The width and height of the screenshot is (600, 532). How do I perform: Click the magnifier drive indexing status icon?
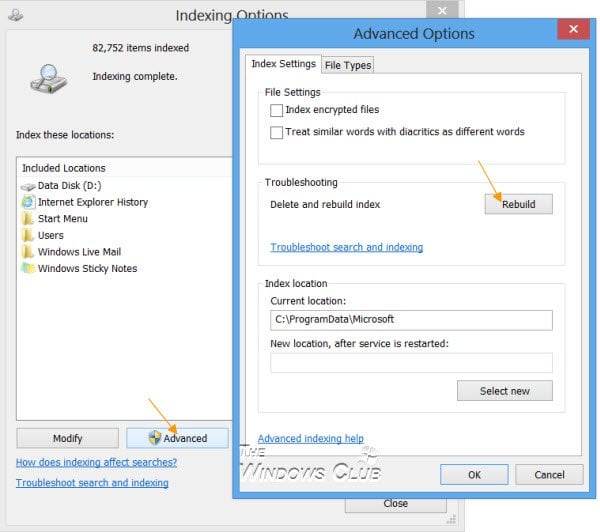(x=49, y=79)
